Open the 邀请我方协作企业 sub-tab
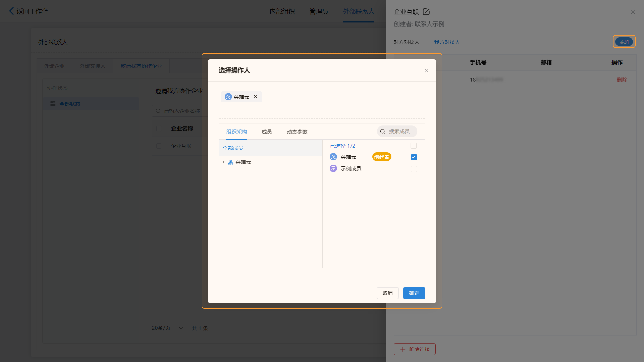The image size is (644, 362). coord(141,66)
